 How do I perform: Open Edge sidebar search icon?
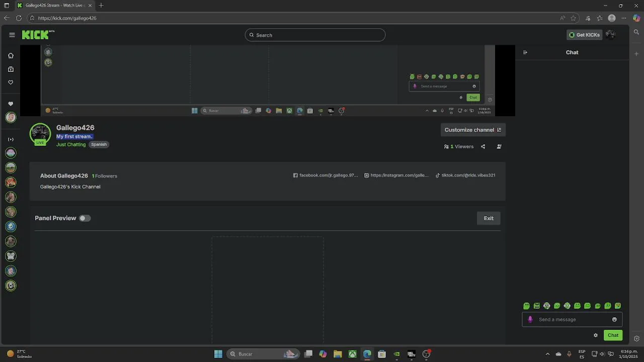636,32
